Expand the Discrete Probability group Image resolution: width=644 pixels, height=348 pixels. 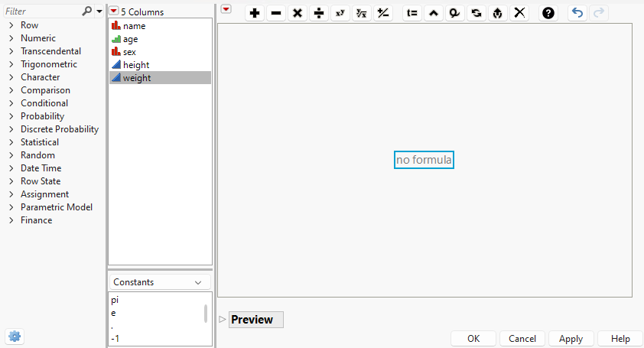click(11, 129)
